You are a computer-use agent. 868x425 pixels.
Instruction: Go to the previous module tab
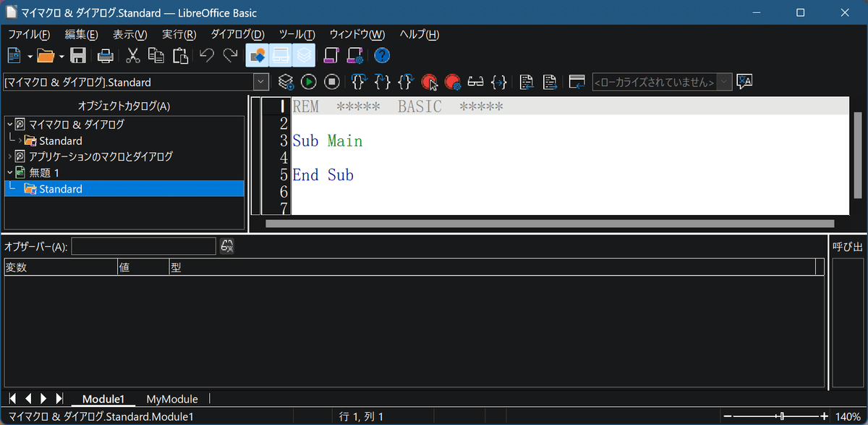coord(28,398)
